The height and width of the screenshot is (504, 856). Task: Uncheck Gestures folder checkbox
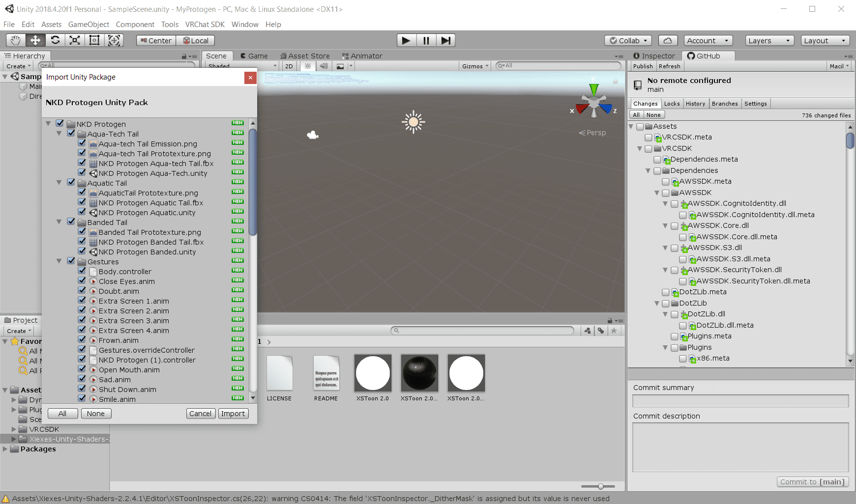[71, 261]
